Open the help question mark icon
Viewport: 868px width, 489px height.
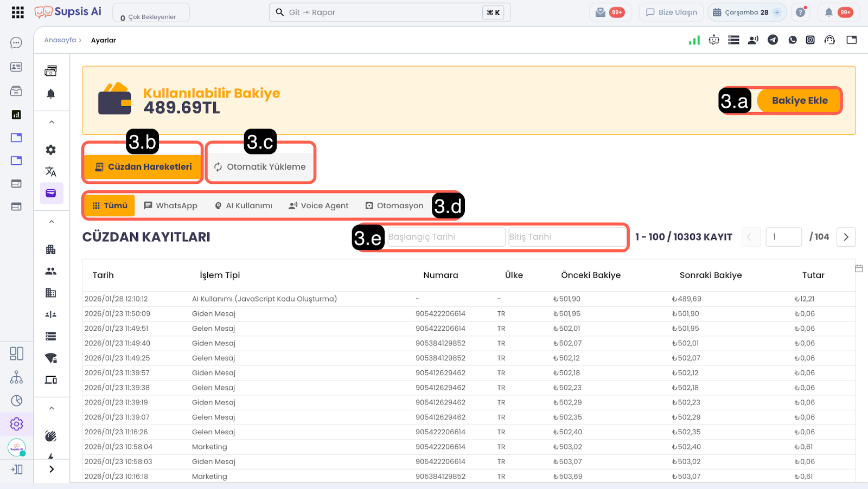pos(800,12)
